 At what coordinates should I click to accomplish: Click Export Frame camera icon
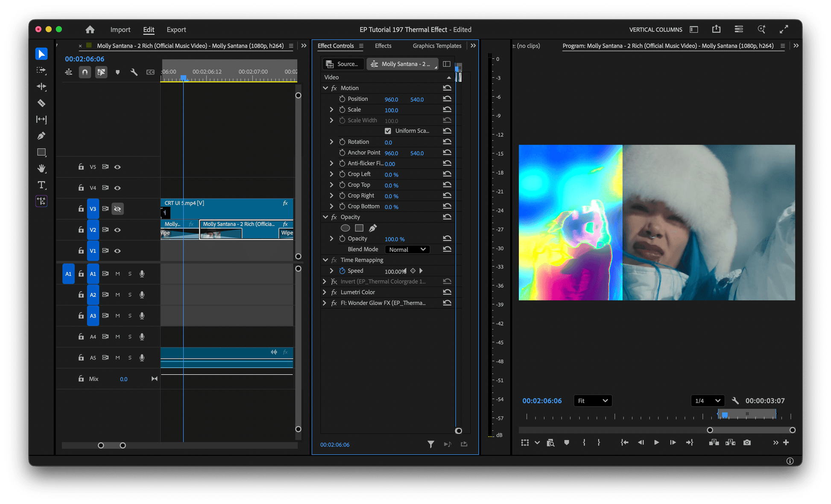pos(747,442)
